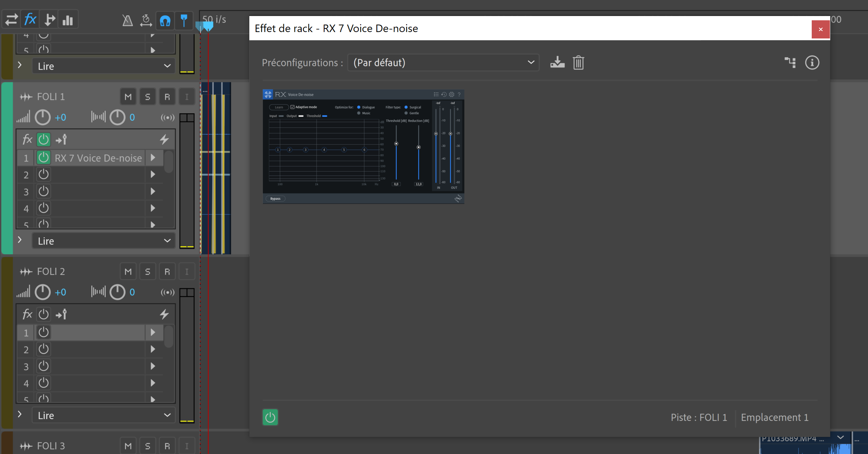Toggle FOLI 1 sum to mono icon
Viewport: 868px width, 454px height.
(x=167, y=118)
